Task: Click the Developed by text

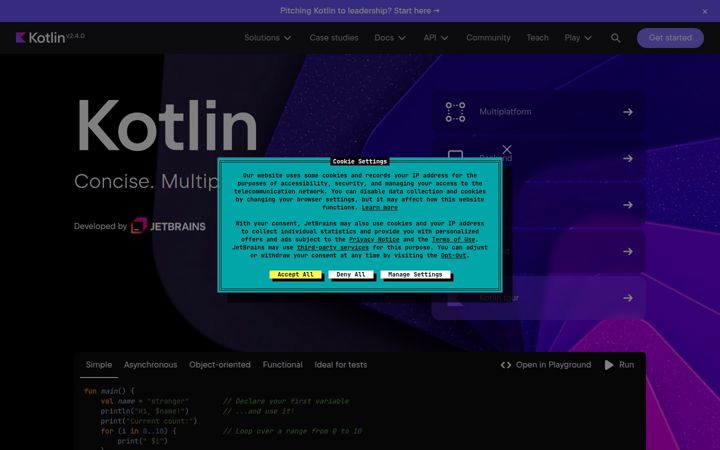Action: click(100, 226)
